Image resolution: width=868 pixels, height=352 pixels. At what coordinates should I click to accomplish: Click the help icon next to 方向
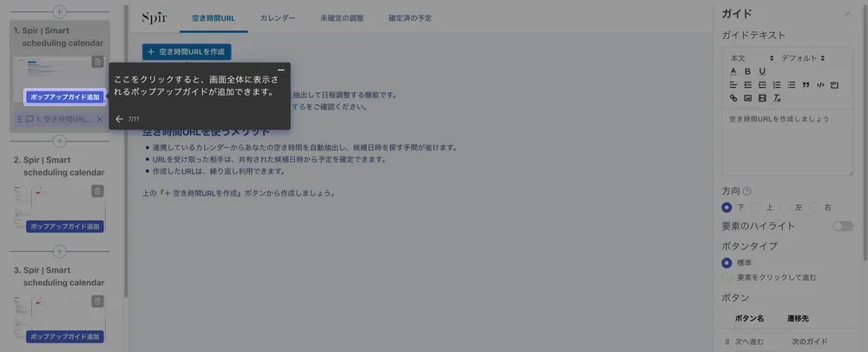747,191
